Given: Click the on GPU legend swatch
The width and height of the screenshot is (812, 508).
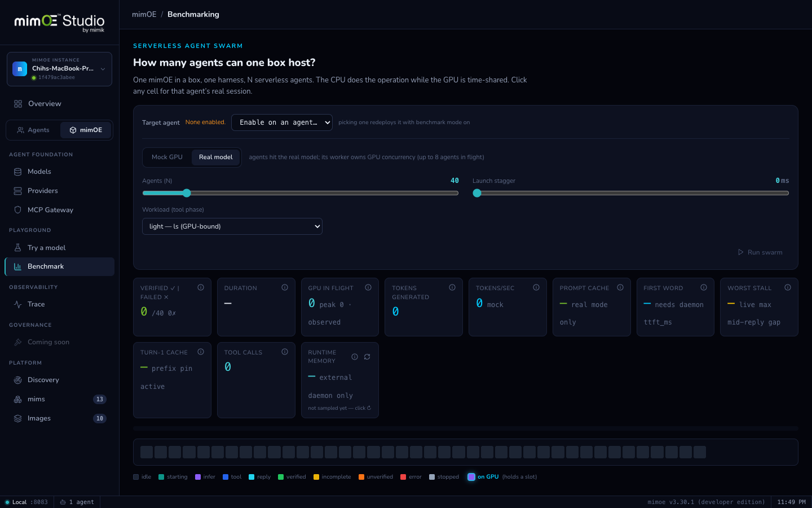Looking at the screenshot, I should [471, 477].
